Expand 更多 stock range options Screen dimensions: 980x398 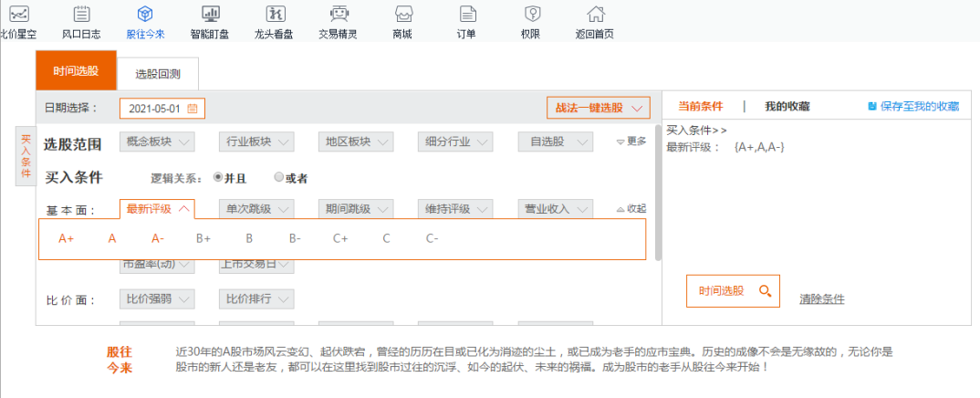631,141
